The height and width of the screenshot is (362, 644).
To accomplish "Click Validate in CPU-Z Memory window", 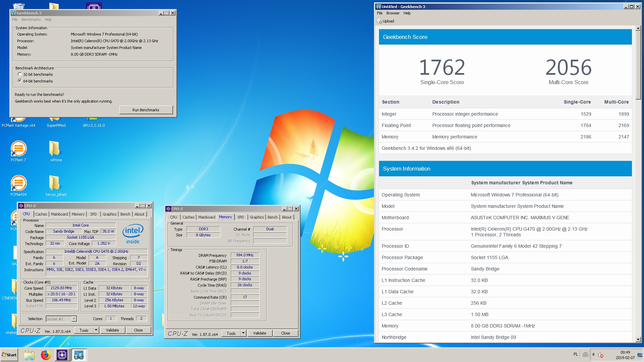I will pyautogui.click(x=260, y=333).
